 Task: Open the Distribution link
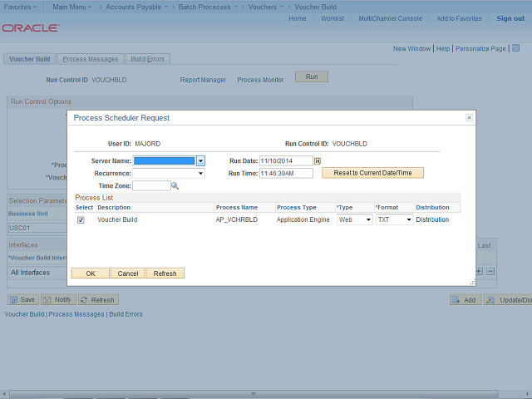[x=432, y=220]
